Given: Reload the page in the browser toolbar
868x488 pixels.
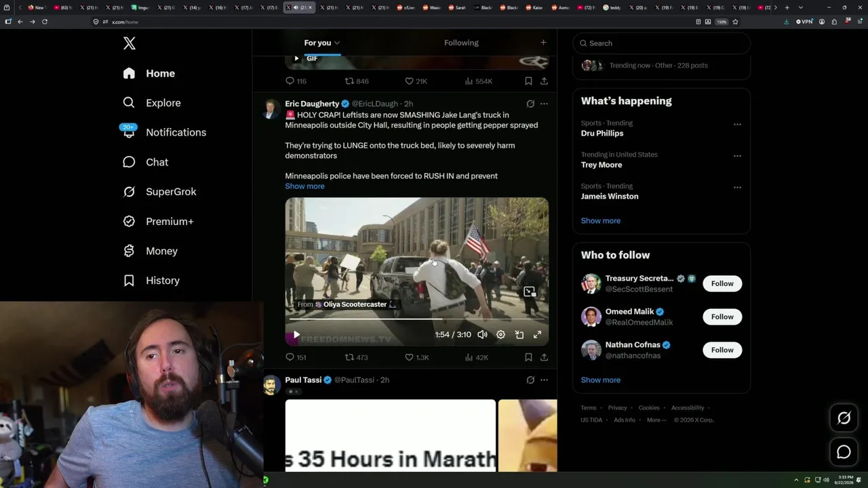Looking at the screenshot, I should pos(45,22).
